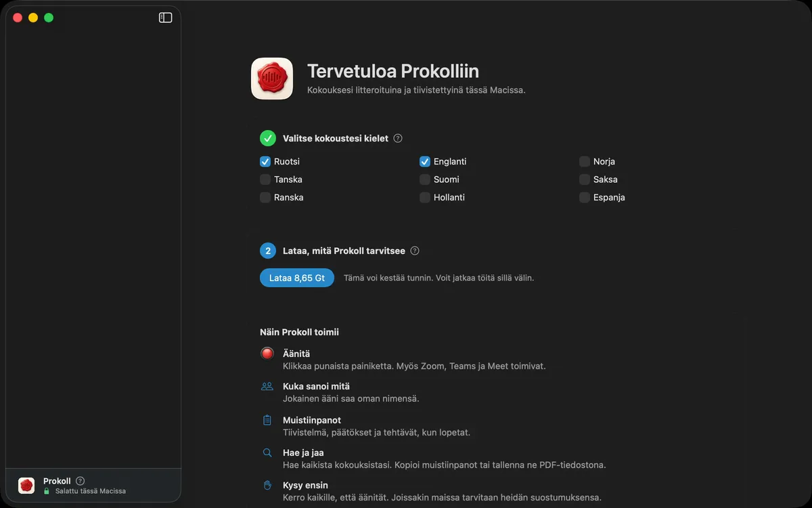Click the Jokainen ääni saa oman nimensä text
This screenshot has height=508, width=812.
351,398
